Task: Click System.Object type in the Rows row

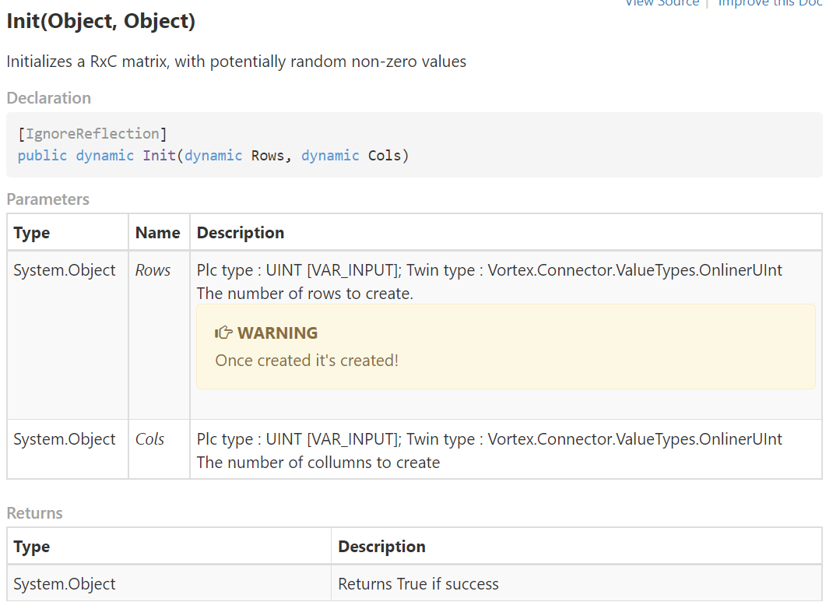Action: pyautogui.click(x=65, y=270)
